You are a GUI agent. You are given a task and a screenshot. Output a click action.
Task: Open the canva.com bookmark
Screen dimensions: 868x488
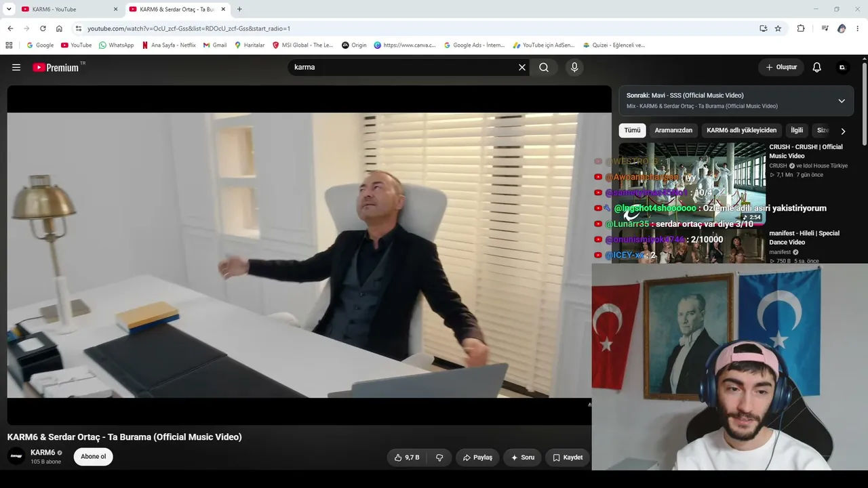pyautogui.click(x=405, y=45)
